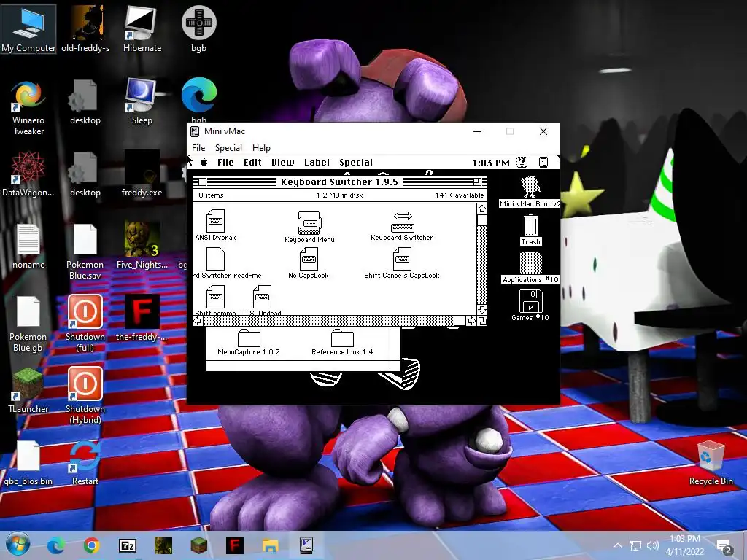Select the MenuCapture 1.0.2 folder

coord(249,338)
